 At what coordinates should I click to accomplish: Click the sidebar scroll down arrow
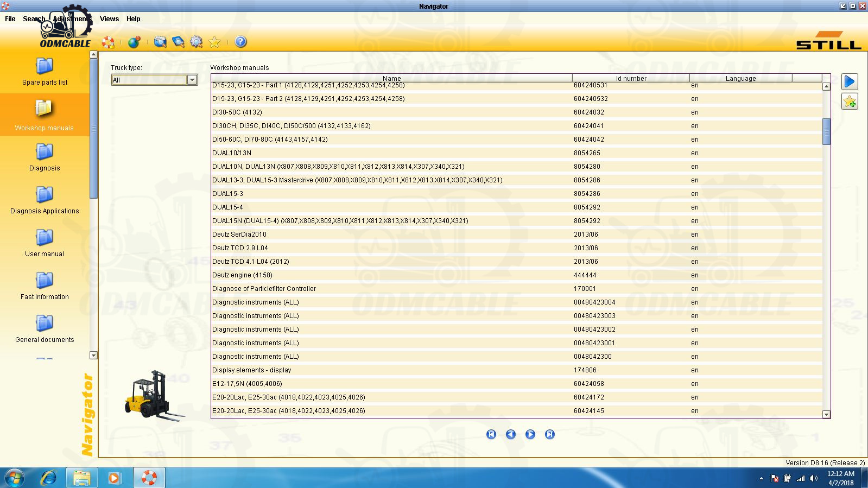pos(93,355)
